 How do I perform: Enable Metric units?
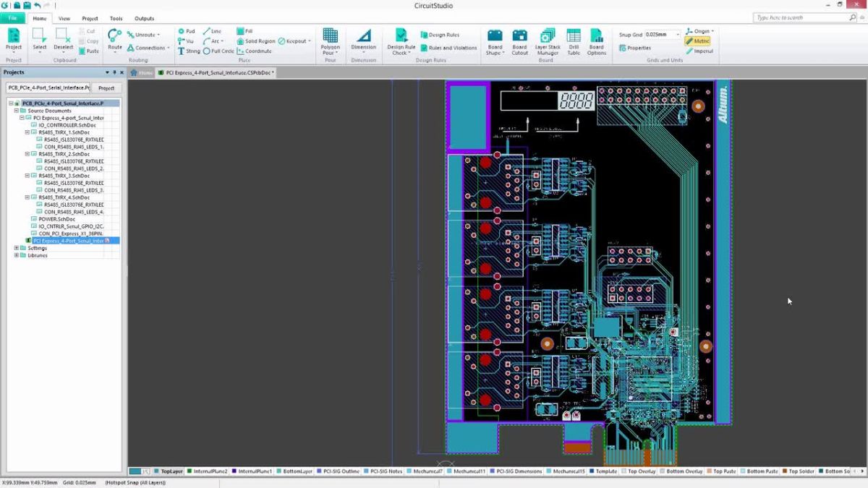[699, 40]
